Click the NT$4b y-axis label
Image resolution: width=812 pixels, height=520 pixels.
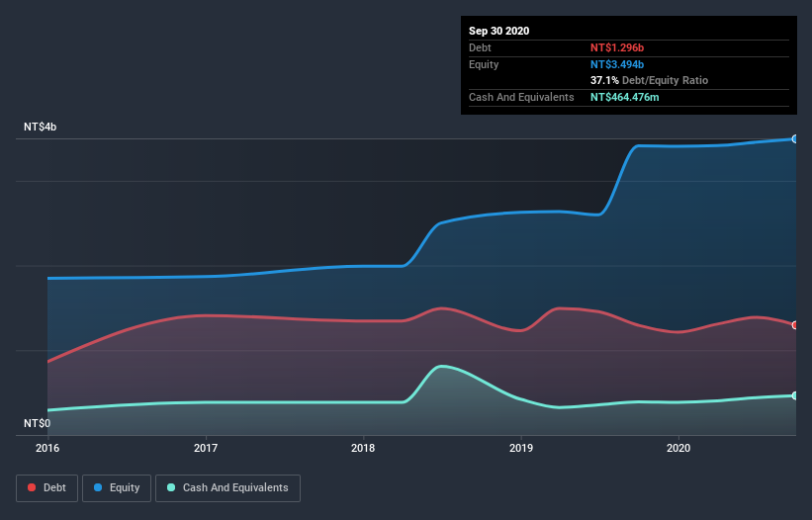[x=40, y=127]
